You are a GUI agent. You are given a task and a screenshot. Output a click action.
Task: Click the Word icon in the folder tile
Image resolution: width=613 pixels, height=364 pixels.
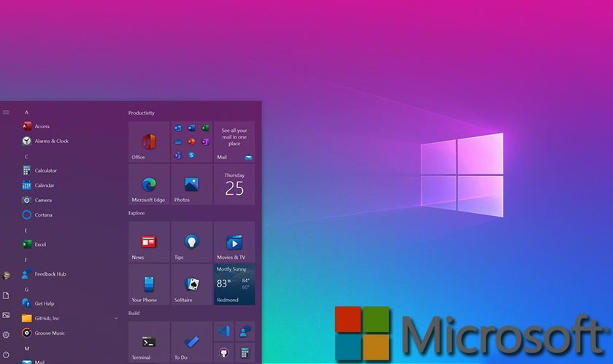[x=191, y=128]
